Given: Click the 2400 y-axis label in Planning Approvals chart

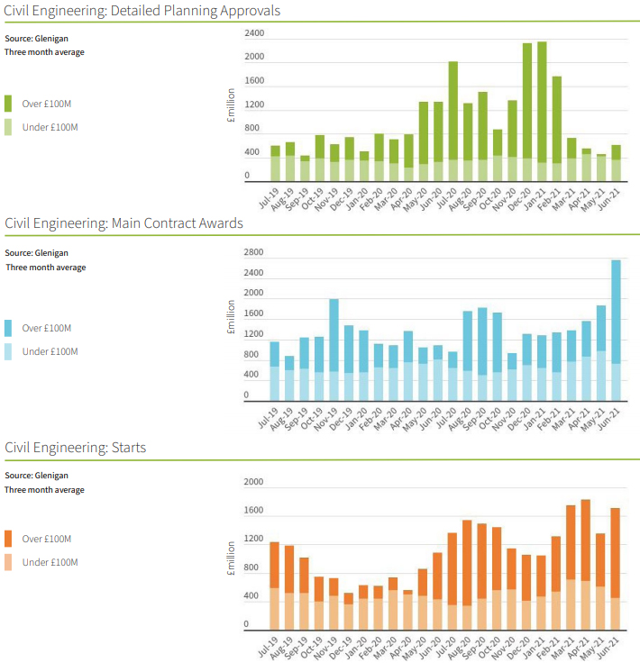Looking at the screenshot, I should (254, 33).
